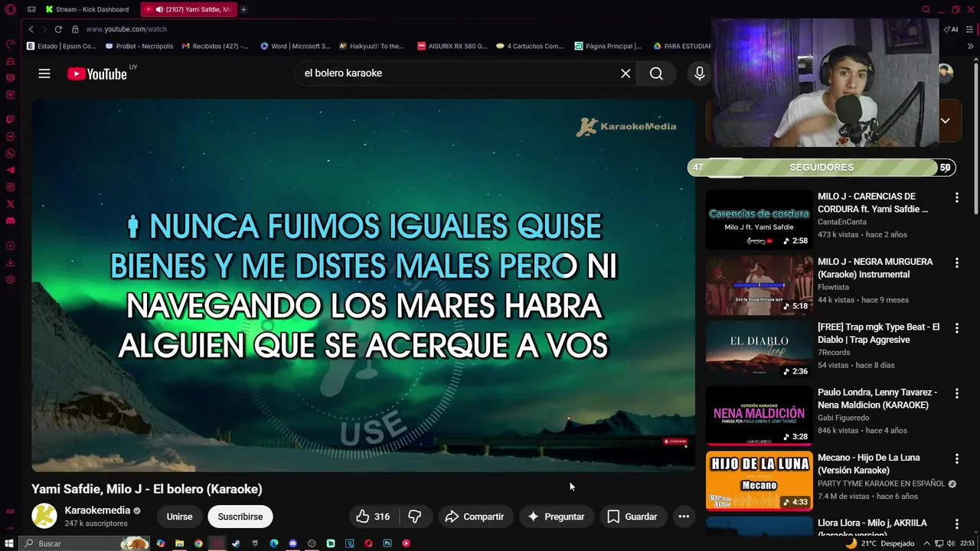Open more actions ellipsis under video
Image resolution: width=980 pixels, height=551 pixels.
(x=684, y=517)
